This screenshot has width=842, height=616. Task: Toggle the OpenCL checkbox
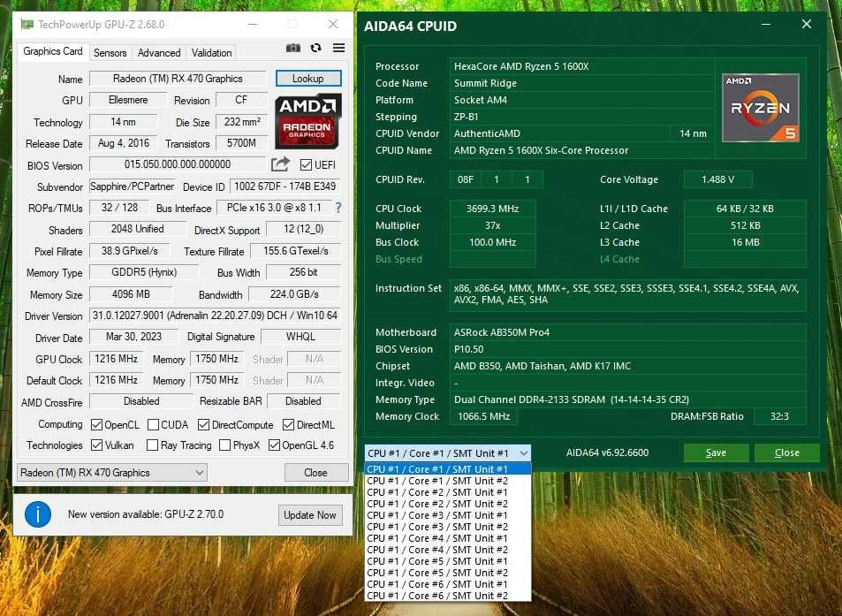(96, 425)
